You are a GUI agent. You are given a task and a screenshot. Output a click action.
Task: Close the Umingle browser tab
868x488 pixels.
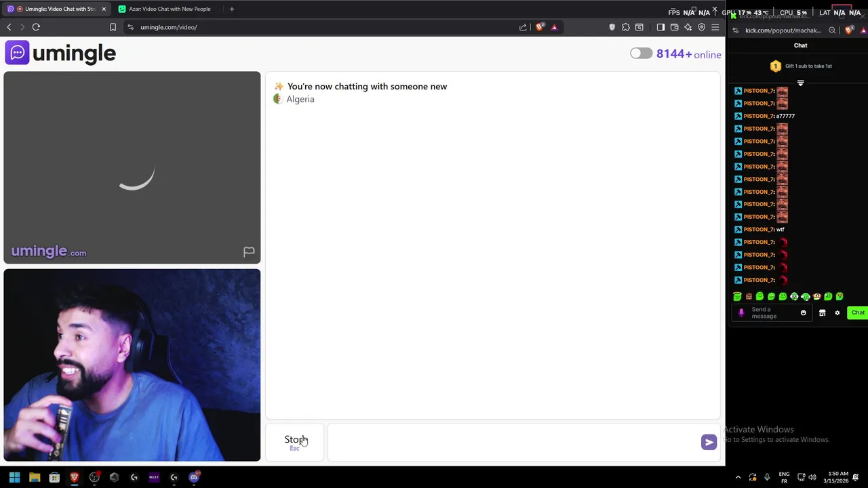click(104, 9)
